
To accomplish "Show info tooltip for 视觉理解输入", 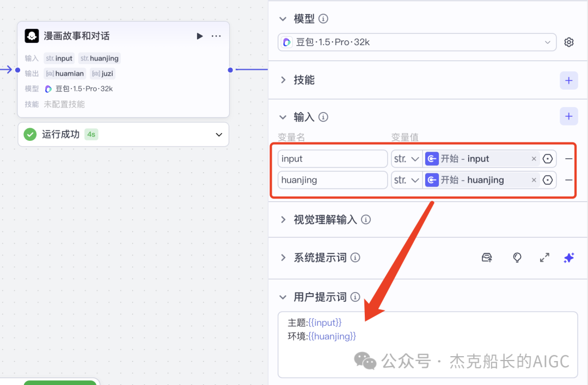I will [366, 220].
